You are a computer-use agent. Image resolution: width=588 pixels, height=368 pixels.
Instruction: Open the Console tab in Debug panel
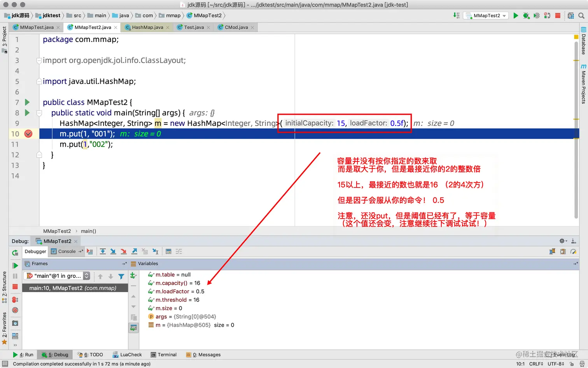click(66, 251)
